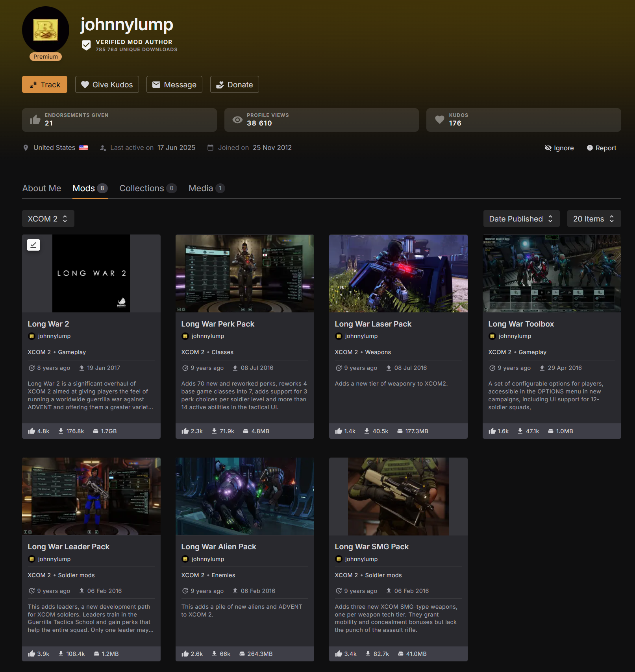The width and height of the screenshot is (635, 672).
Task: Open the Date Published sort dropdown
Action: point(521,219)
